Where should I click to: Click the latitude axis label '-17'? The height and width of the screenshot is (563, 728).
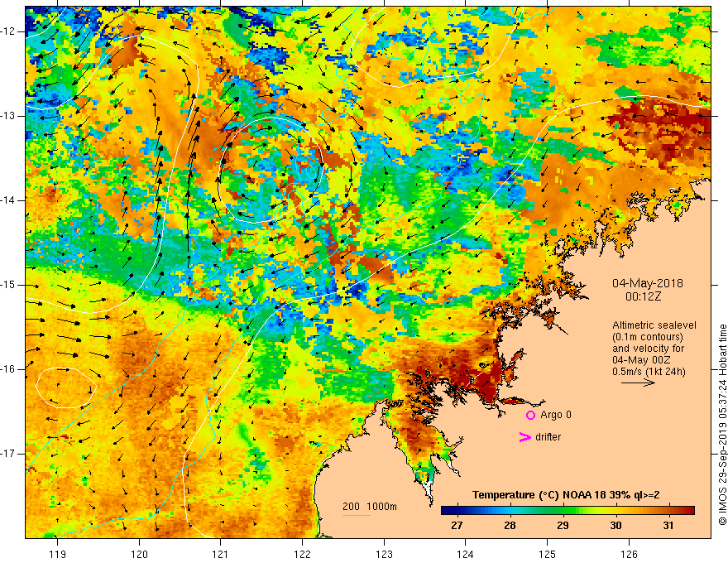(x=9, y=454)
